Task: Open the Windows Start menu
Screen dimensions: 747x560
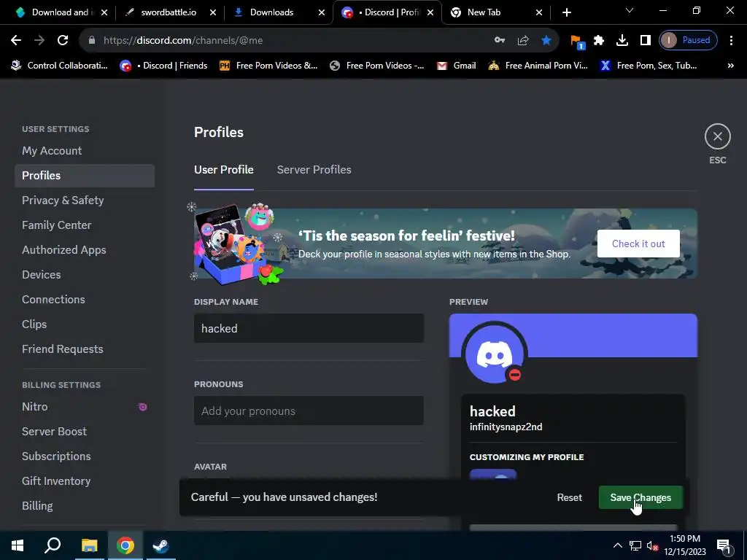Action: [x=18, y=545]
